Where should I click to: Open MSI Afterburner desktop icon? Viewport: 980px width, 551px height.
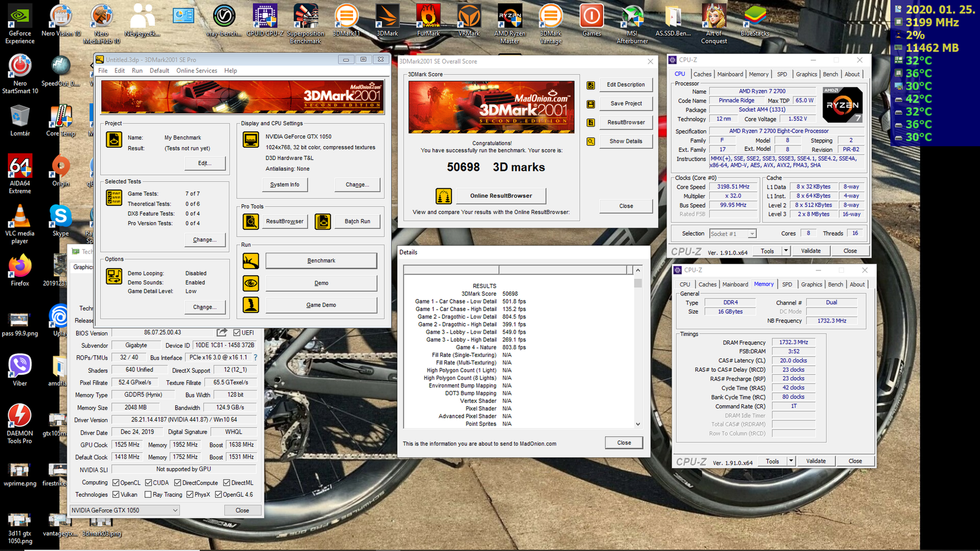(x=632, y=23)
